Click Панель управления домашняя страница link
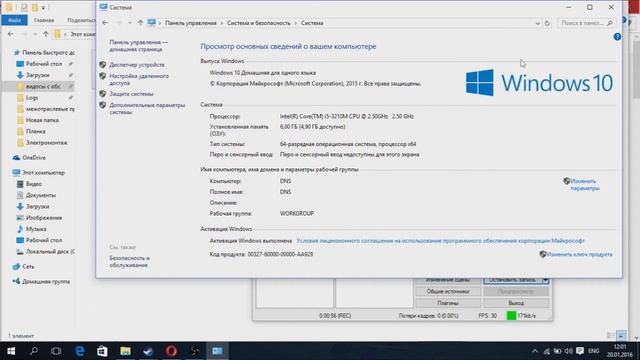 coord(138,45)
